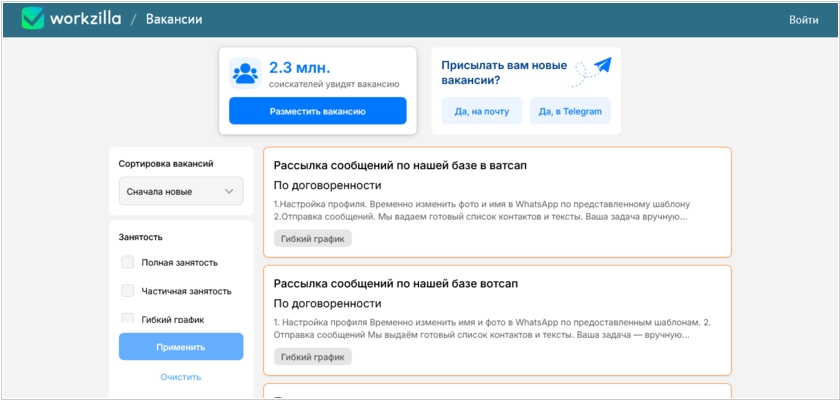Clear filters using Очистить link
The height and width of the screenshot is (400, 840).
(180, 377)
